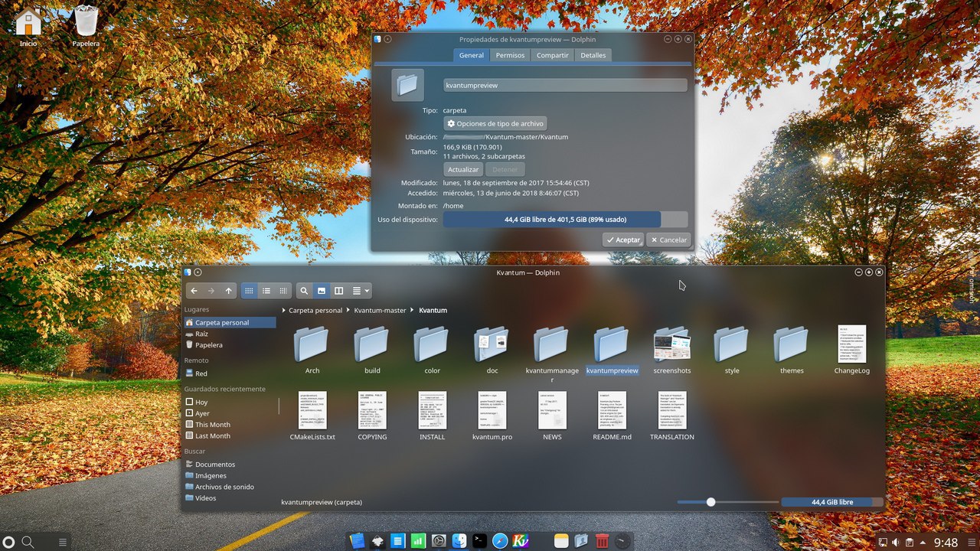Click volume icon in system tray
This screenshot has height=551, width=980.
click(896, 543)
